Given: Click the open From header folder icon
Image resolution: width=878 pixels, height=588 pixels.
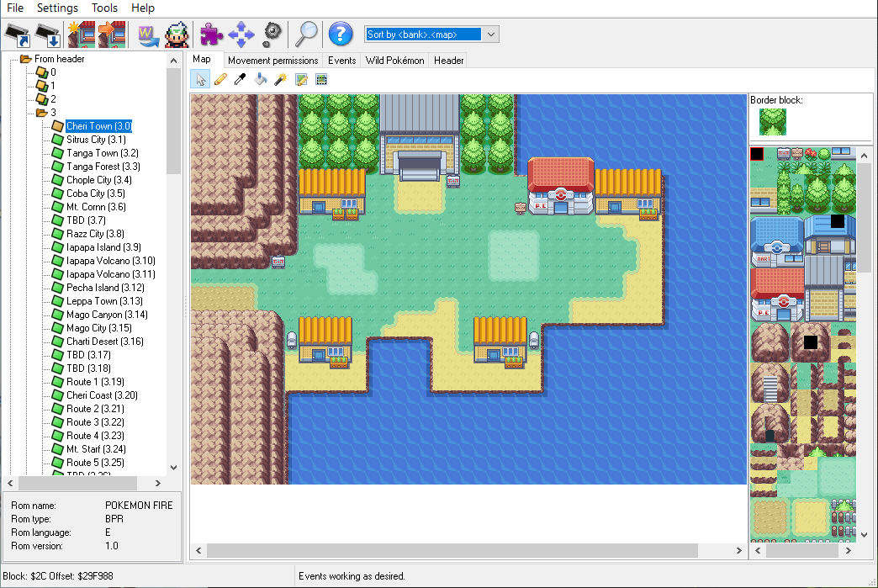Looking at the screenshot, I should point(26,59).
